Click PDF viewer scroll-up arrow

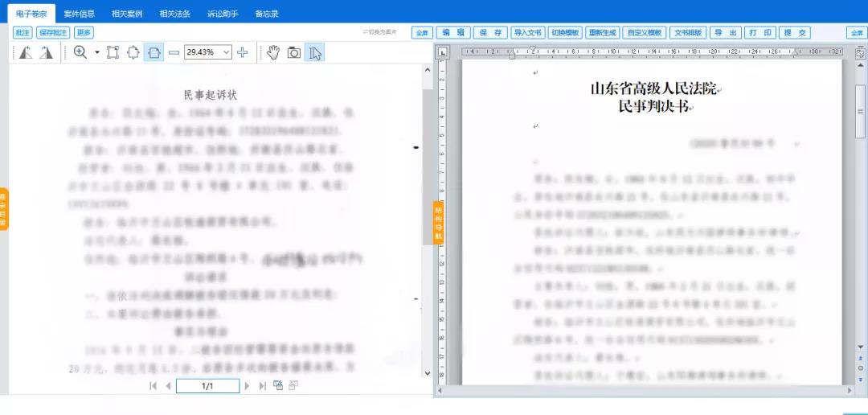click(x=427, y=70)
